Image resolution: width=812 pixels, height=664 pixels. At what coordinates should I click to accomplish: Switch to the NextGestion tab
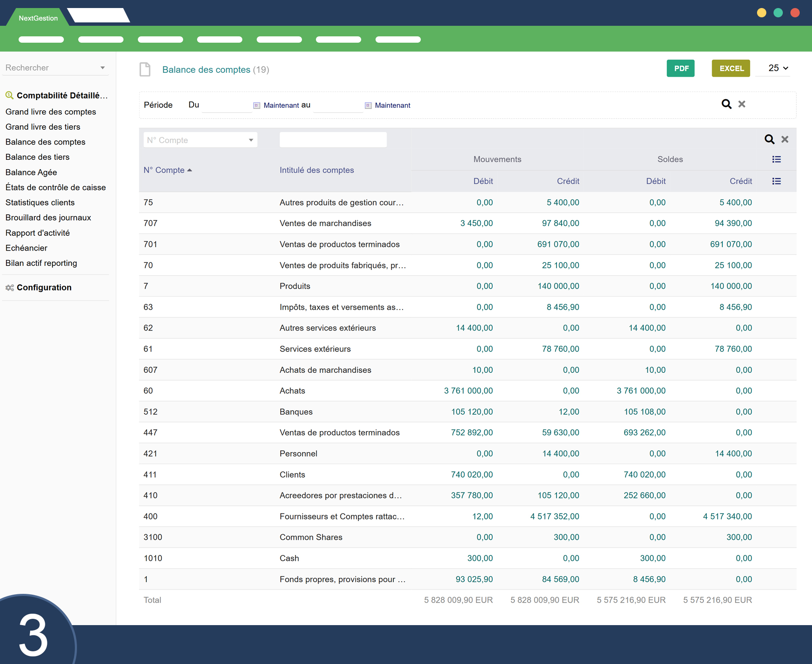[x=38, y=18]
